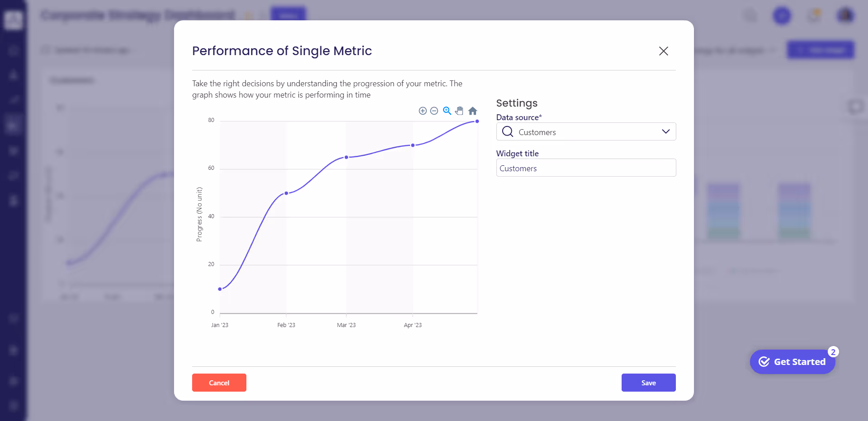Cancel the widget configuration
This screenshot has height=421, width=868.
(219, 383)
